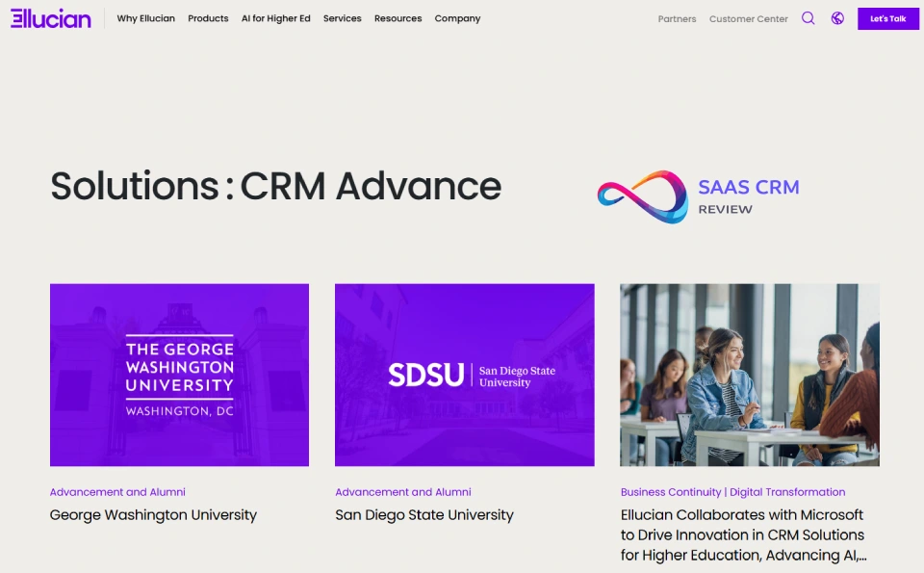Expand the Products navigation menu

tap(208, 18)
